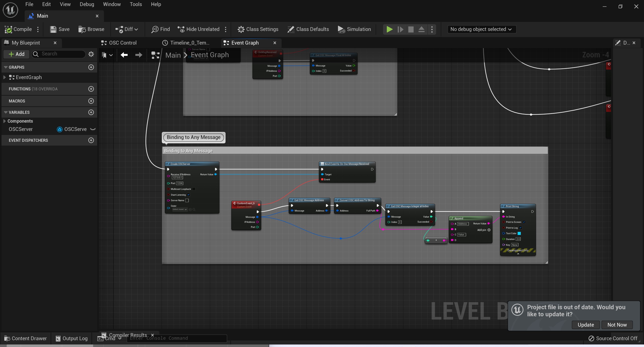Add new macro with plus icon
The image size is (644, 347).
[91, 101]
